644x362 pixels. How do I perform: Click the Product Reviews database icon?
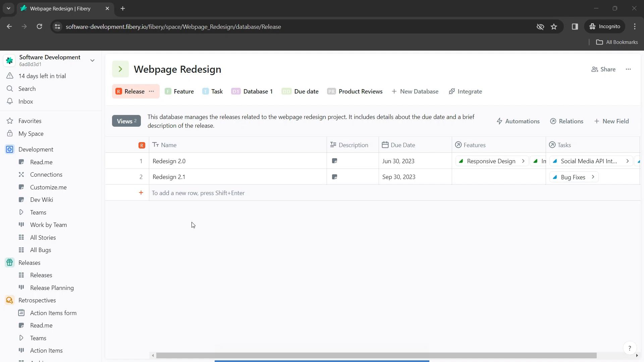click(333, 92)
